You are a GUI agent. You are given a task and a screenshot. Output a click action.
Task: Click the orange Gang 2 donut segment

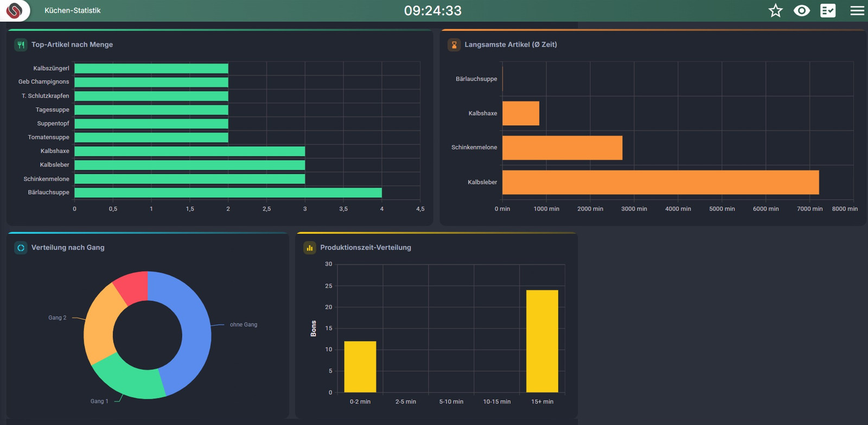coord(99,325)
